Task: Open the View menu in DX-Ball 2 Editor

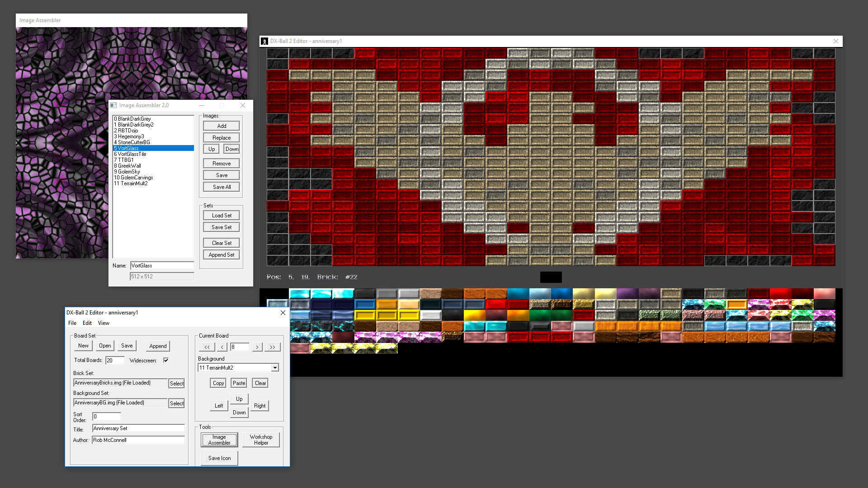Action: tap(104, 323)
